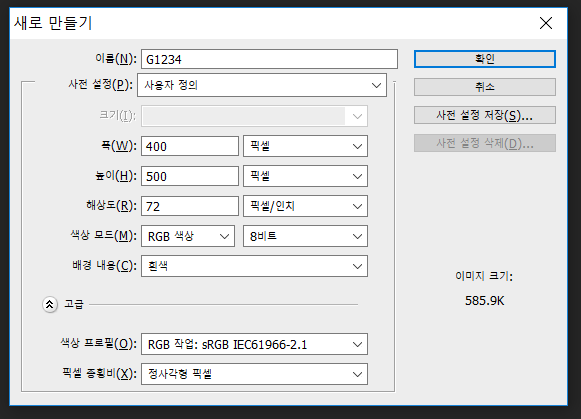Open the 픽셀 종횡비 dropdown
The height and width of the screenshot is (419, 581).
254,374
